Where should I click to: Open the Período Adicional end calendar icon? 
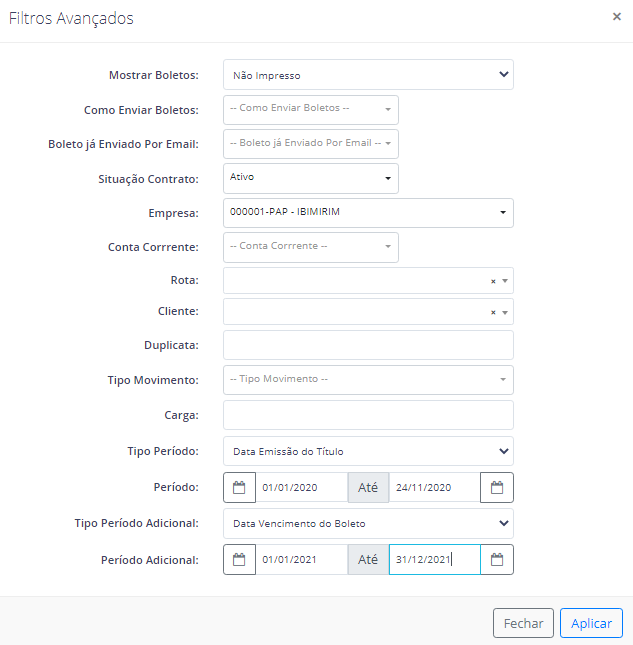click(x=497, y=559)
